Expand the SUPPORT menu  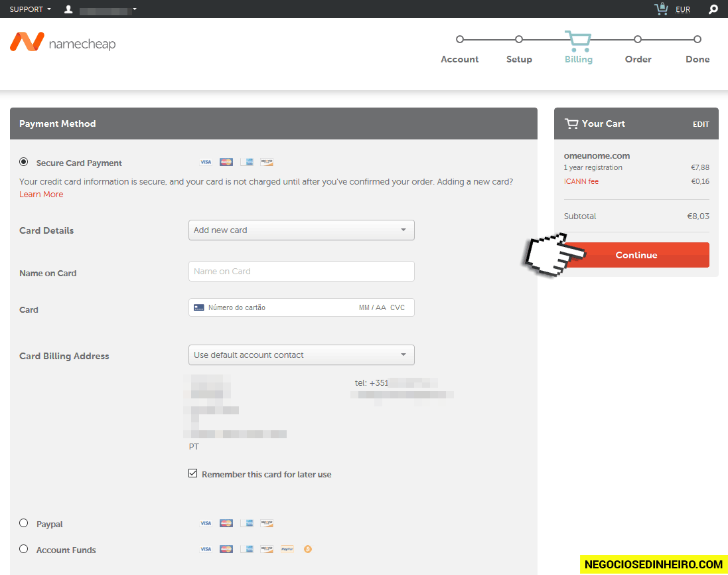point(30,9)
